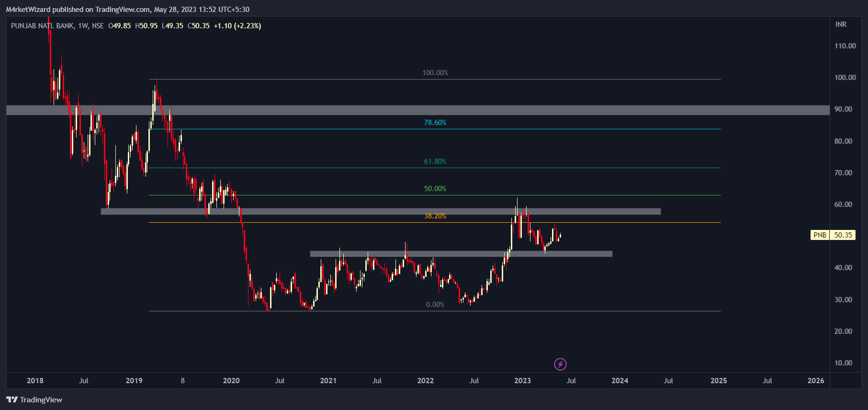Click the 2023 label on time axis
The image size is (868, 410).
[522, 381]
